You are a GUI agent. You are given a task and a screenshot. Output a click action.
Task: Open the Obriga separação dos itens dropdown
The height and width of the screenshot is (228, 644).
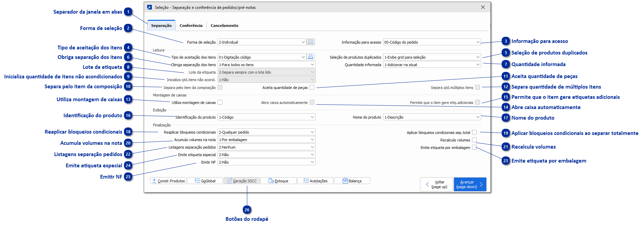pyautogui.click(x=312, y=65)
